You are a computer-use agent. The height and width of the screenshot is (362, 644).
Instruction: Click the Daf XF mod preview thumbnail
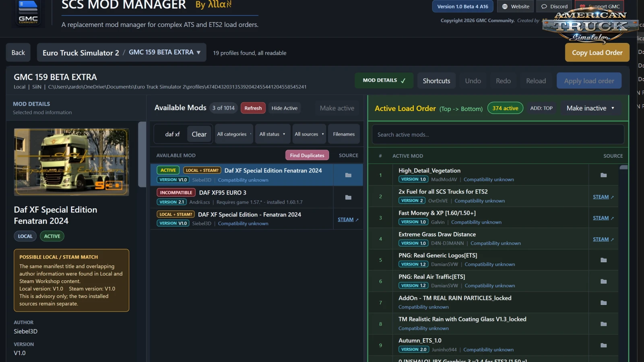coord(72,162)
